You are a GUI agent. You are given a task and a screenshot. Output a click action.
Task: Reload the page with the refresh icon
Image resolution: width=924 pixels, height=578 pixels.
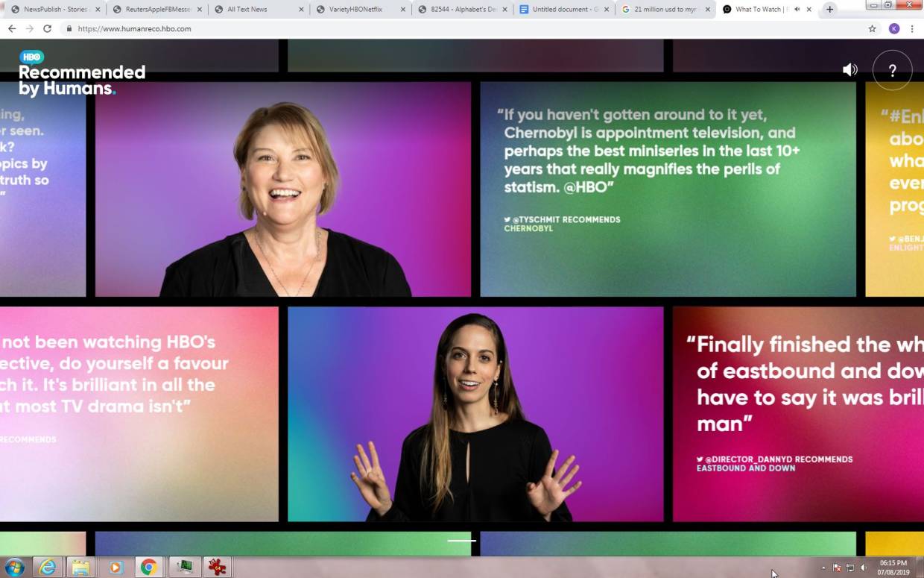click(47, 28)
